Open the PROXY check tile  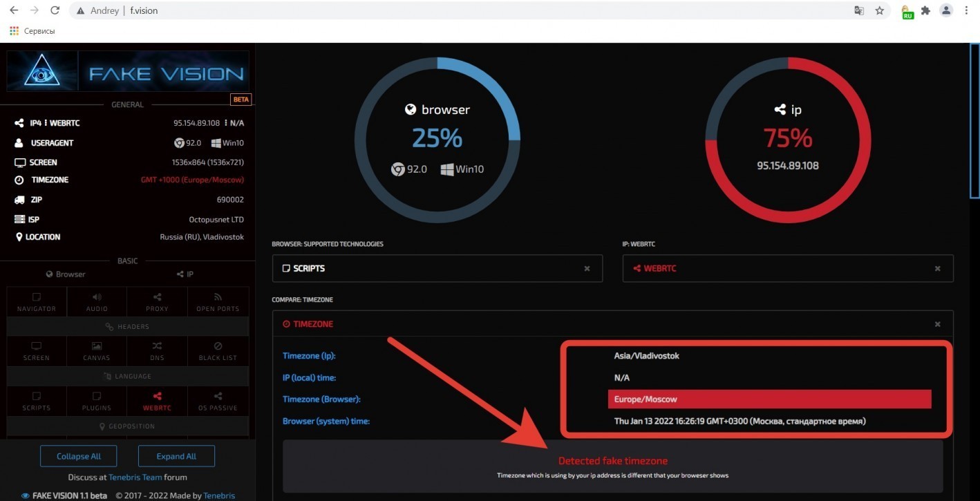pos(157,303)
